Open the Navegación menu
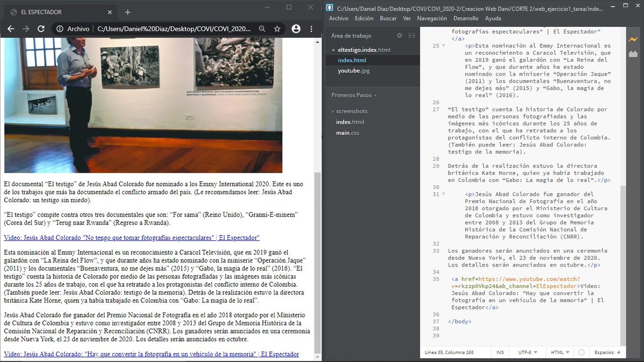This screenshot has width=644, height=362. (x=431, y=18)
